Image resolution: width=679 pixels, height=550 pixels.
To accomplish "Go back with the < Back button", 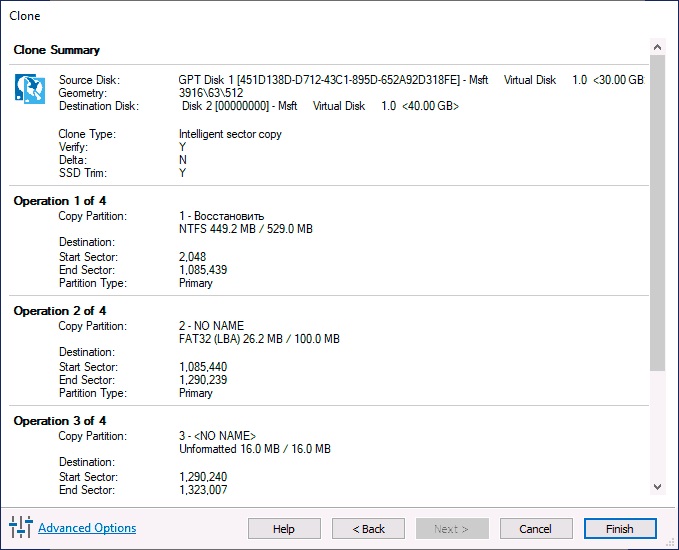I will (368, 529).
